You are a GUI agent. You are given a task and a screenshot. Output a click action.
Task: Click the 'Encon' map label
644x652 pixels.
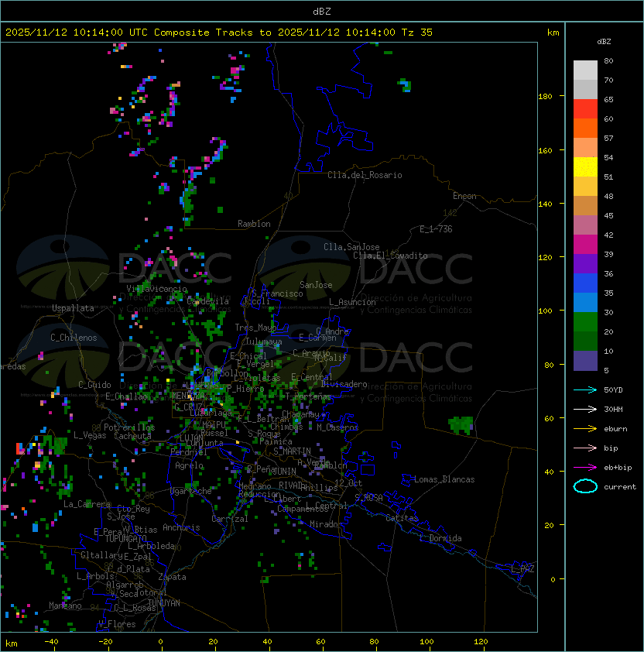464,196
